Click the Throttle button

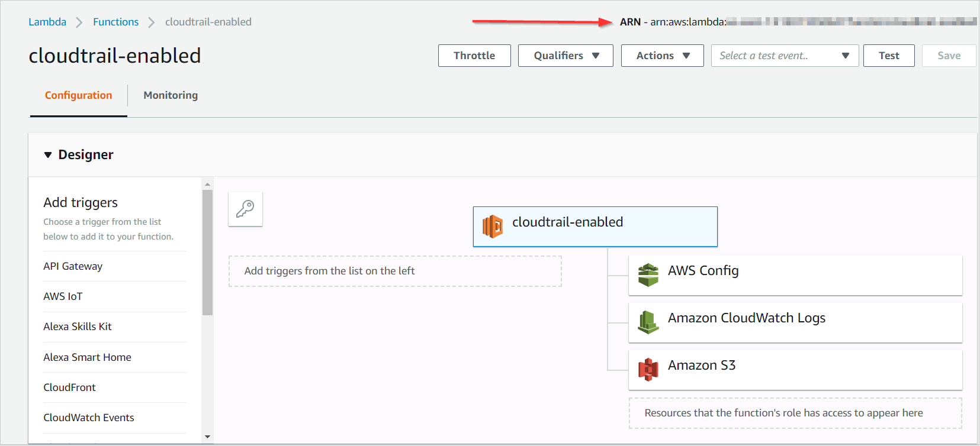pyautogui.click(x=474, y=56)
